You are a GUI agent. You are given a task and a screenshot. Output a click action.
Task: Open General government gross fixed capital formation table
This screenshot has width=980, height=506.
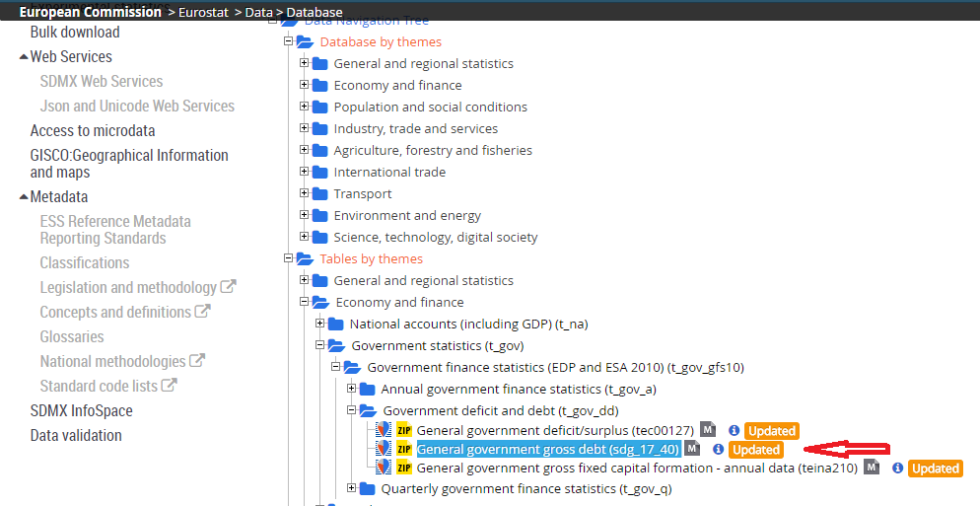[x=637, y=468]
